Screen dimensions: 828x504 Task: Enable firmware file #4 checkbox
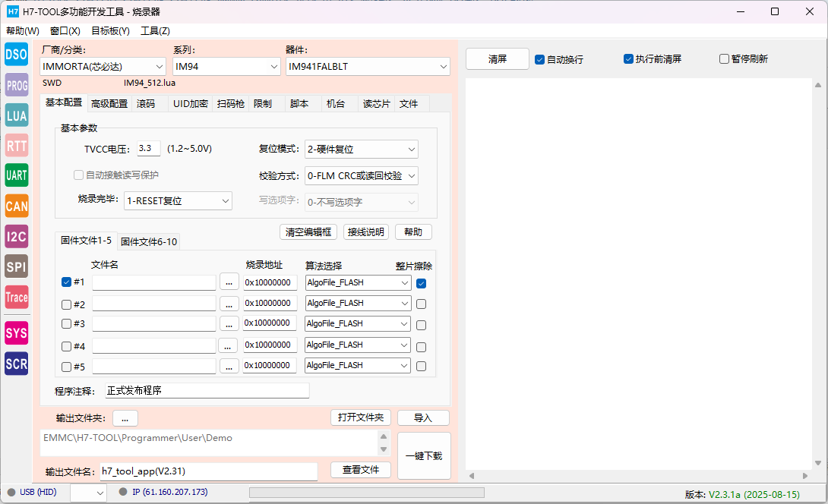pyautogui.click(x=66, y=346)
